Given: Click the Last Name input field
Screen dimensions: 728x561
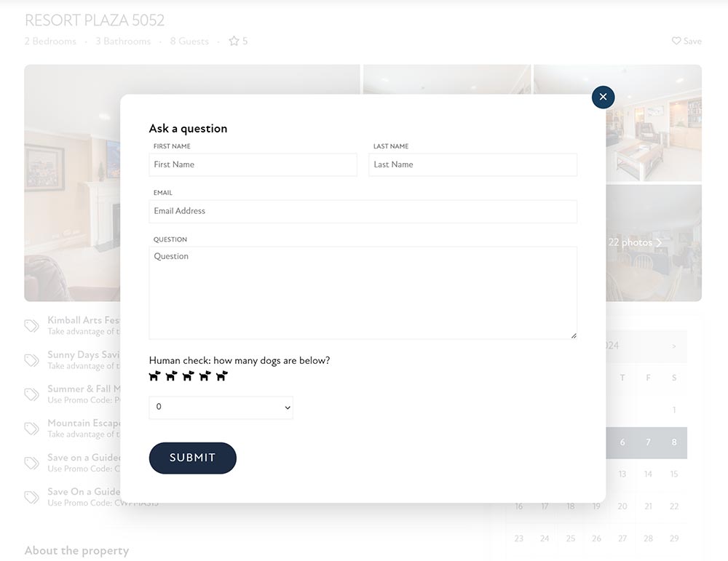Looking at the screenshot, I should click(472, 164).
